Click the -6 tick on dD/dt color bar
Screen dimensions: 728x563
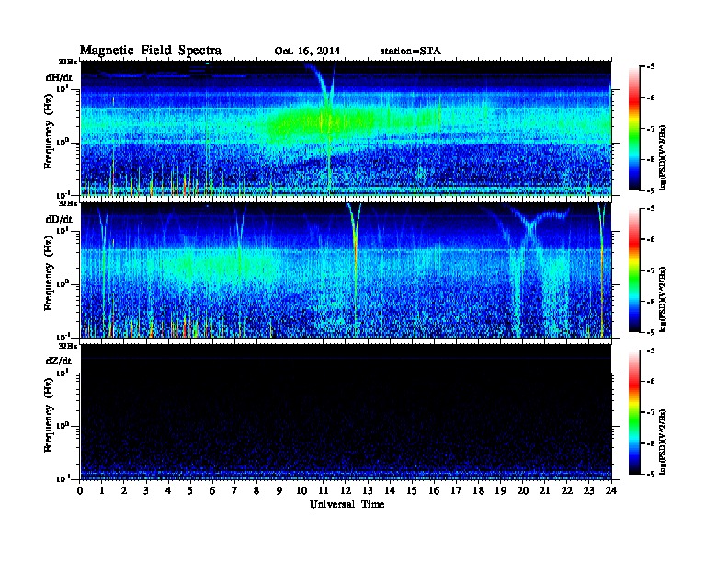click(651, 239)
